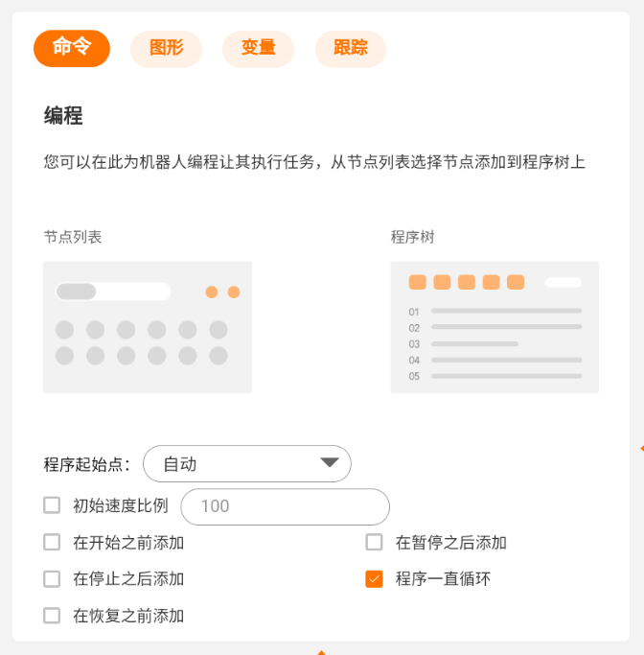Click the dropdown arrow next to 自动
Screen dimensions: 644x655
pos(330,462)
